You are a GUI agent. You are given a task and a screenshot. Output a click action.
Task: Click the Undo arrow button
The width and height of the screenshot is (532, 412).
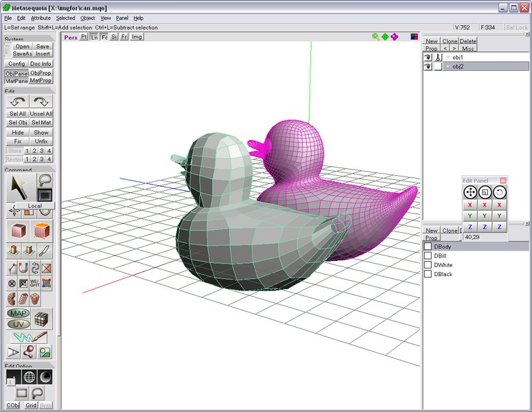coord(17,101)
